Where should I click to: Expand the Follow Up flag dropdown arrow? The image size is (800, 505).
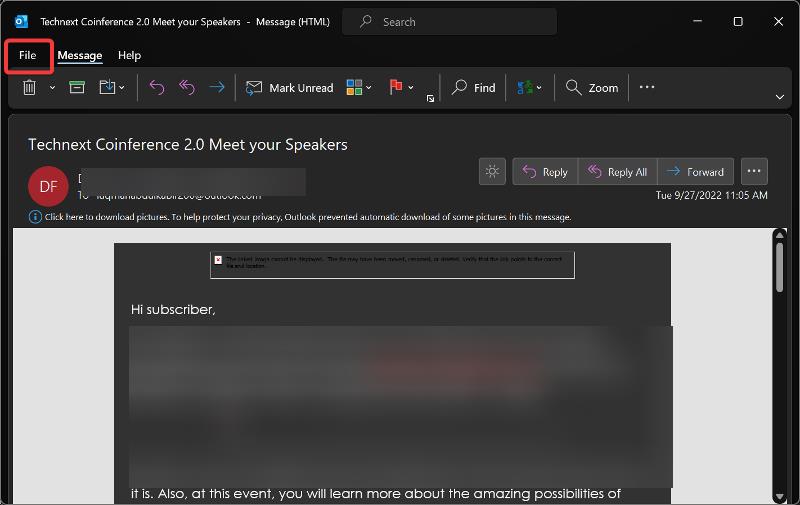(x=411, y=88)
